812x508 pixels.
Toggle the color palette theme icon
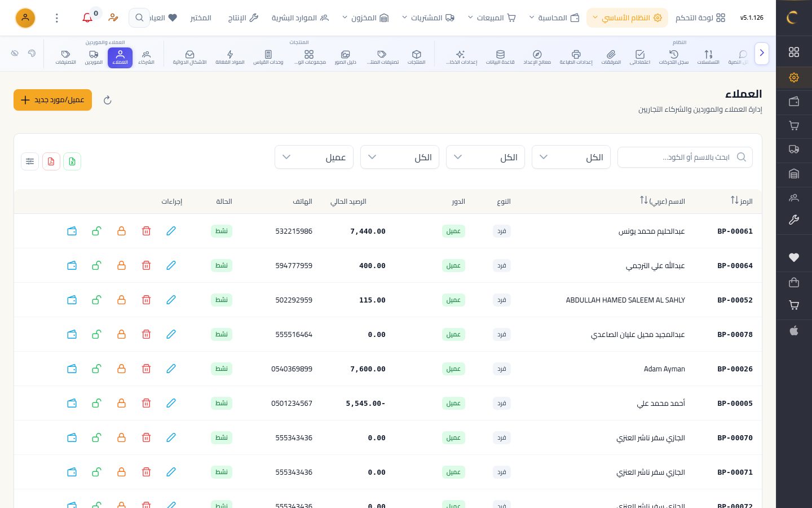coord(32,53)
